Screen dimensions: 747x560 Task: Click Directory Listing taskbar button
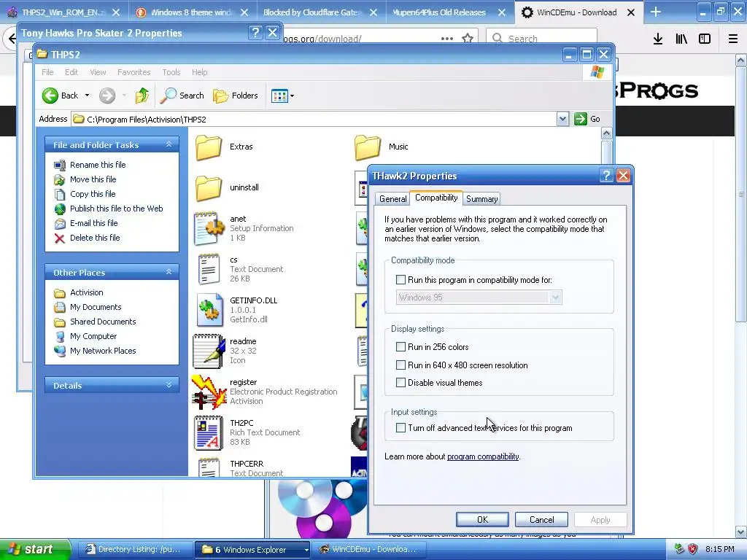click(134, 550)
